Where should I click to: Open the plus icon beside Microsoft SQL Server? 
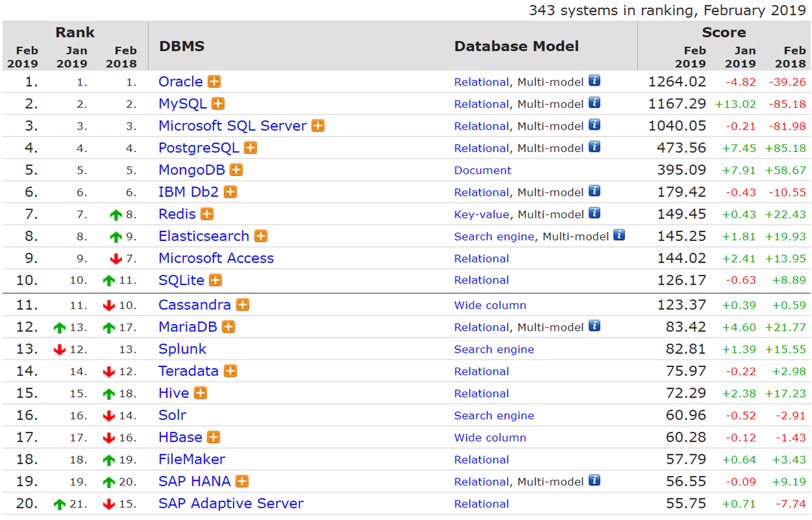318,125
